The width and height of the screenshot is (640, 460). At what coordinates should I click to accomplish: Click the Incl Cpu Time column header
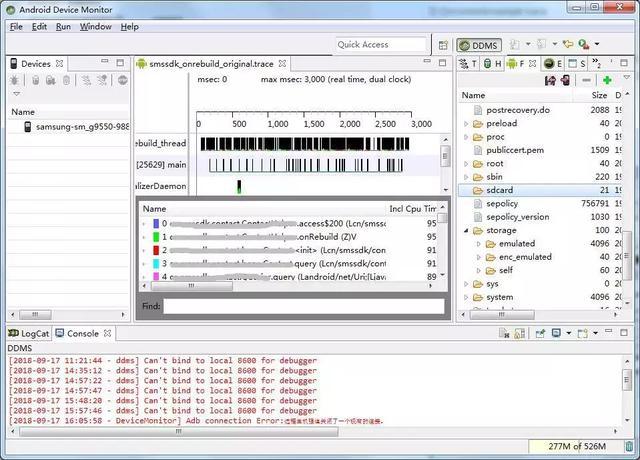[412, 209]
